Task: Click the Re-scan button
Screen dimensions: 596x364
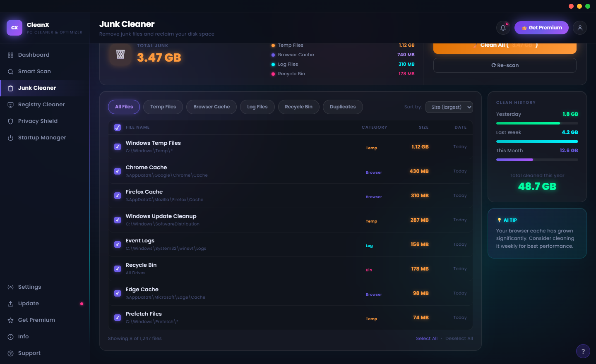Action: point(505,65)
